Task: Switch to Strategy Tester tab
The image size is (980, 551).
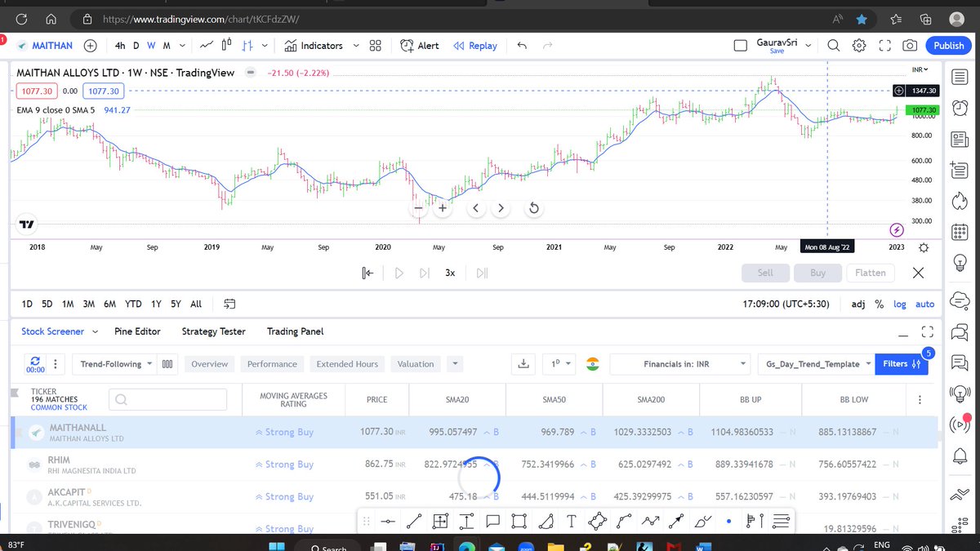Action: click(x=213, y=331)
